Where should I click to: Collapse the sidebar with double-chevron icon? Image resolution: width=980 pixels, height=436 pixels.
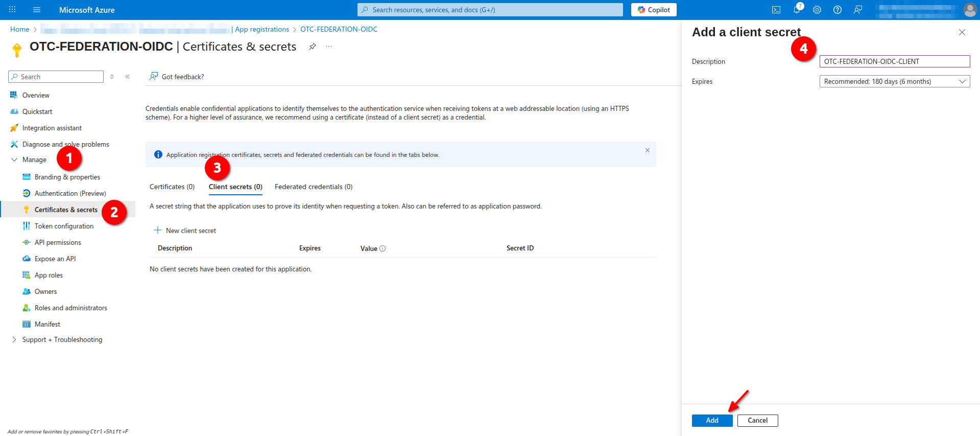tap(127, 77)
